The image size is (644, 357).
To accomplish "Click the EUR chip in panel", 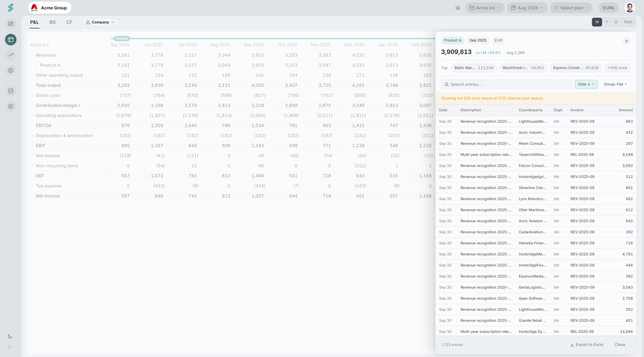I will tap(498, 41).
